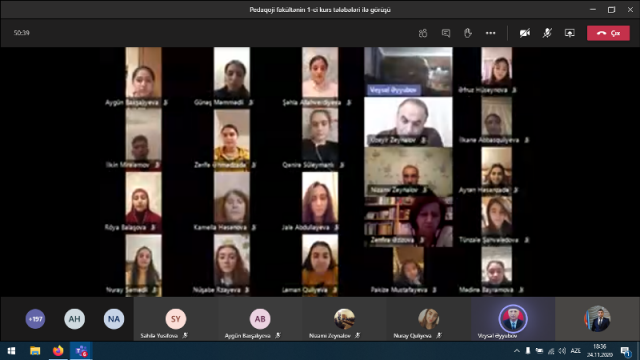The image size is (640, 360).
Task: Open the AZE keyboard language selector
Action: (576, 351)
